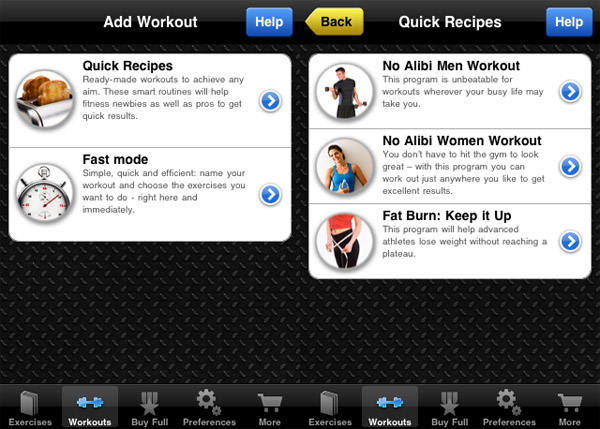This screenshot has height=429, width=600.
Task: Open Preferences gear icon in left tab bar
Action: point(209,402)
